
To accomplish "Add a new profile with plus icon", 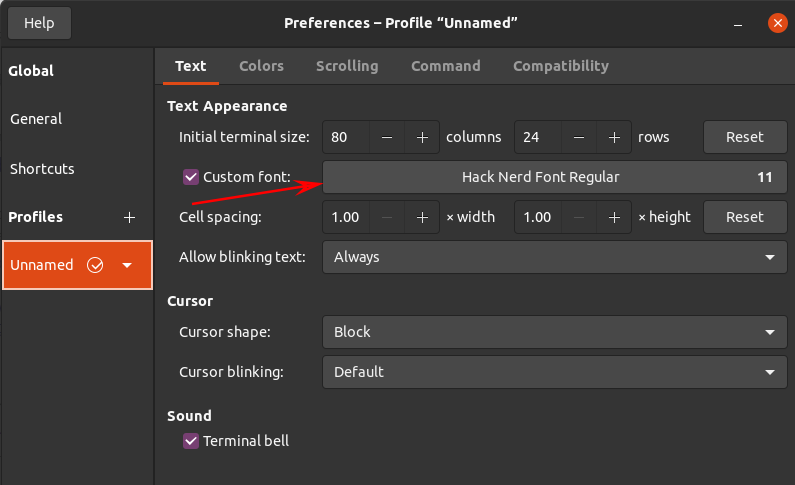I will [x=129, y=217].
